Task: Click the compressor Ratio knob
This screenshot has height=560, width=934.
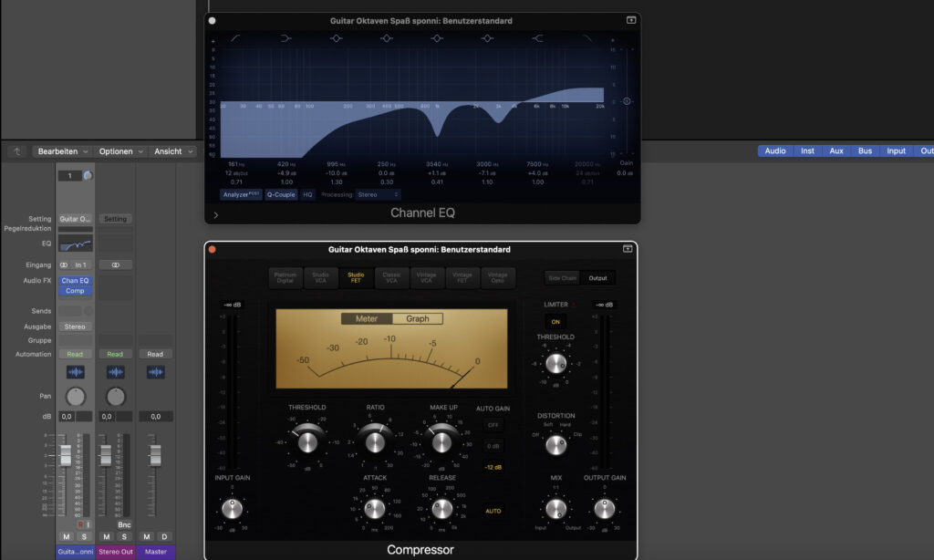Action: click(x=375, y=442)
